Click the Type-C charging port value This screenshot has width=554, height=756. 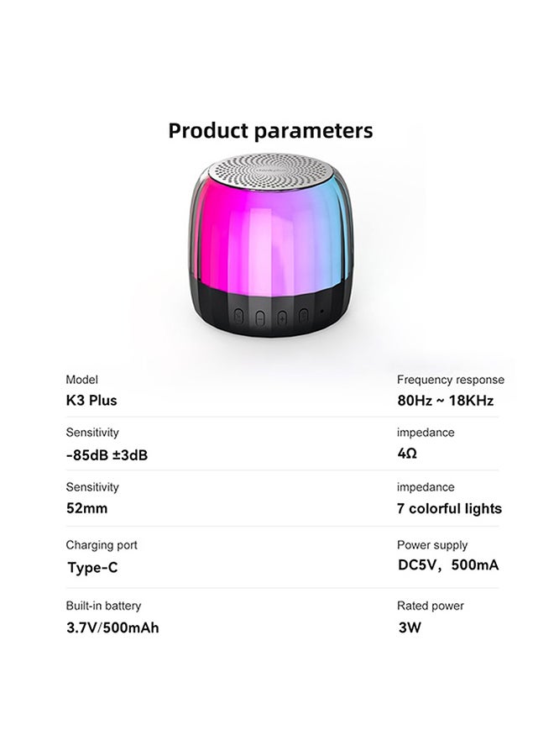[x=92, y=568]
